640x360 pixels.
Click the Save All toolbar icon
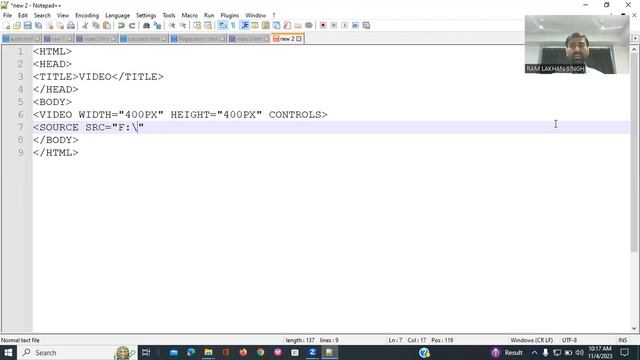point(38,25)
